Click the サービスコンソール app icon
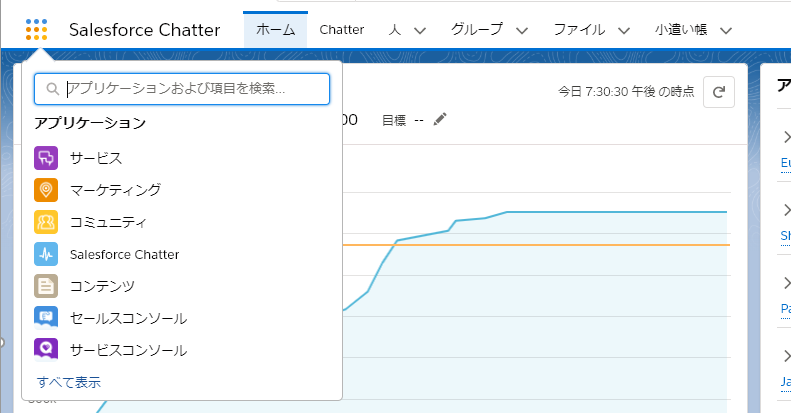Viewport: 791px width, 413px height. point(46,350)
